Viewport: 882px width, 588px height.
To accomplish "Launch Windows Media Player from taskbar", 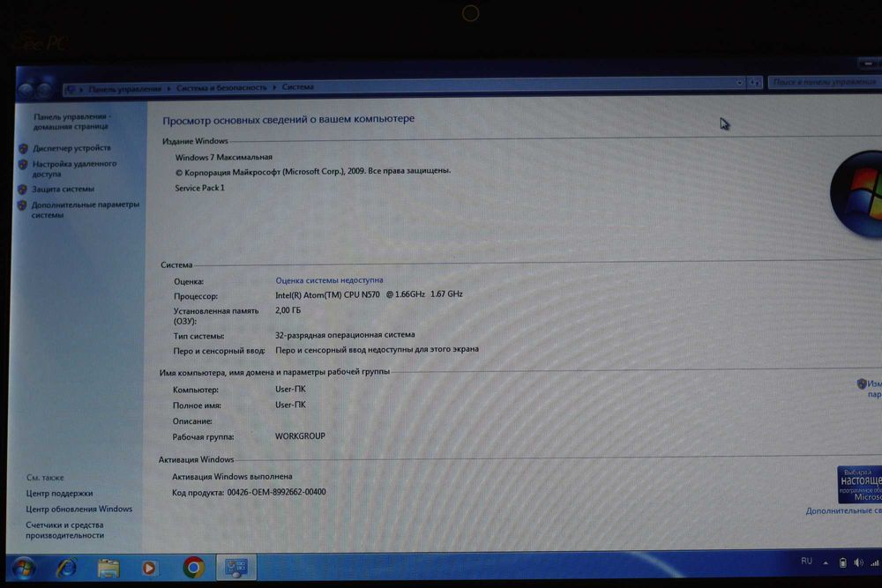I will click(149, 569).
